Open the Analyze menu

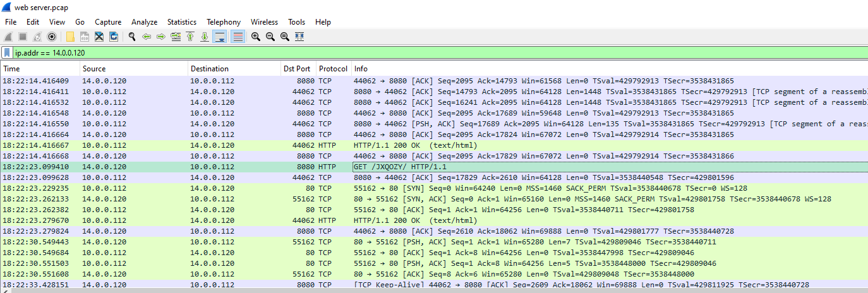(x=145, y=22)
